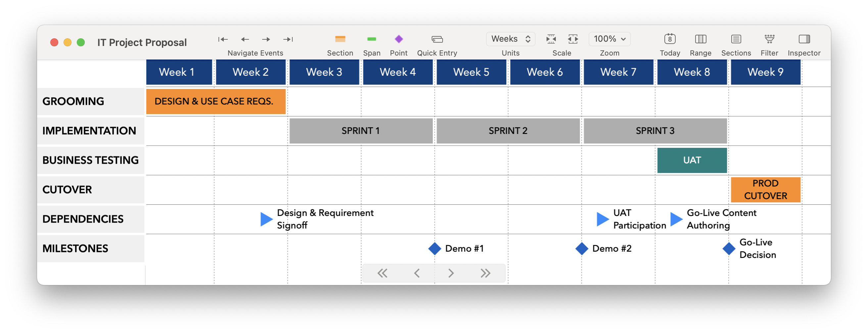The width and height of the screenshot is (868, 334).
Task: Click the forward navigation button
Action: point(451,273)
